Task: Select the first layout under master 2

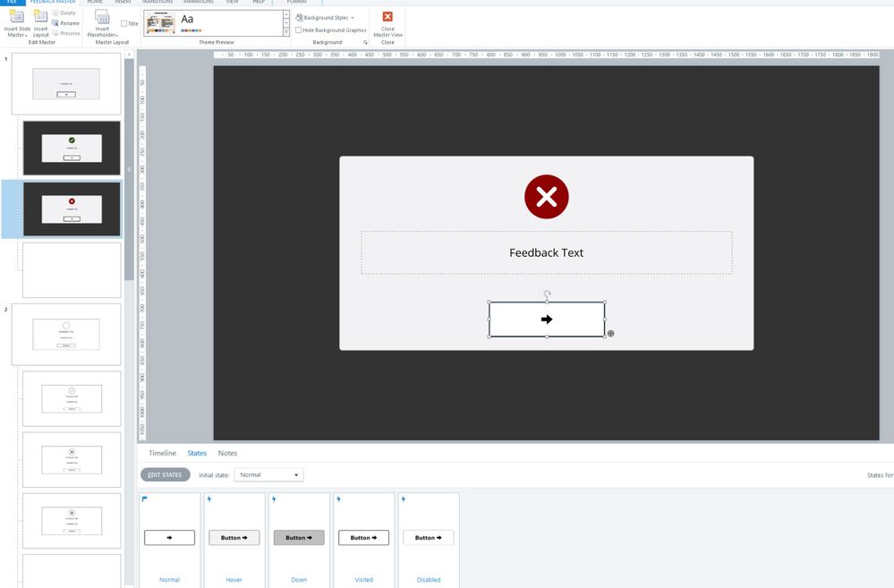Action: (x=72, y=398)
